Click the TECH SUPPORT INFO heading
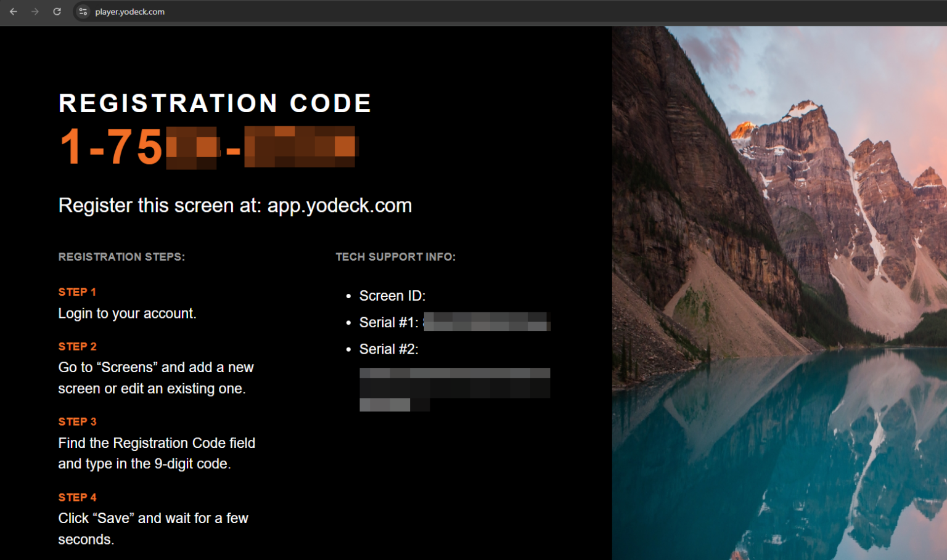Screen dimensions: 947x560 pyautogui.click(x=395, y=257)
